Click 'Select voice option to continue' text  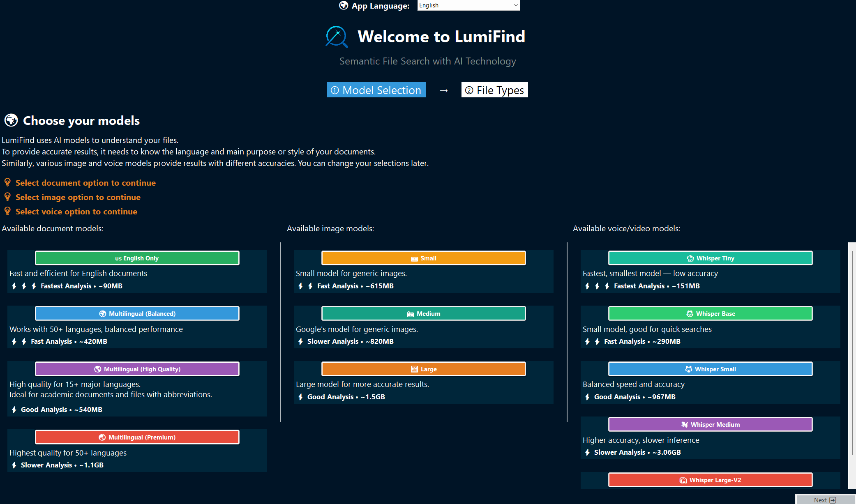[x=76, y=212]
